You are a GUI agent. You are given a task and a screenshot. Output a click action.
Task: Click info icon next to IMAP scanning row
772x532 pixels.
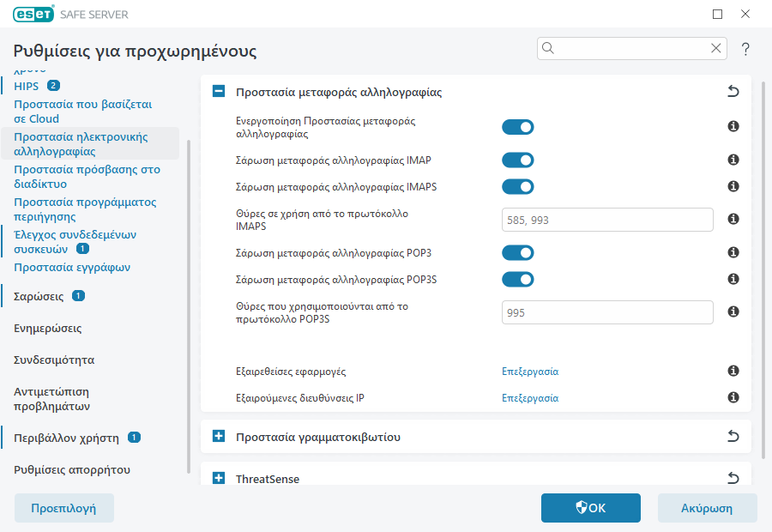click(733, 160)
